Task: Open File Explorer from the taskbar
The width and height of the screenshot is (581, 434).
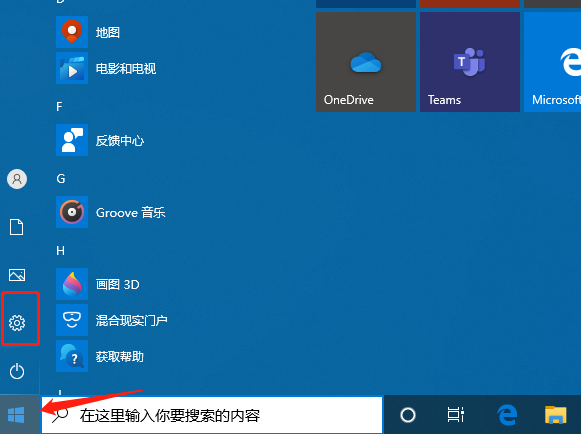Action: pyautogui.click(x=555, y=415)
